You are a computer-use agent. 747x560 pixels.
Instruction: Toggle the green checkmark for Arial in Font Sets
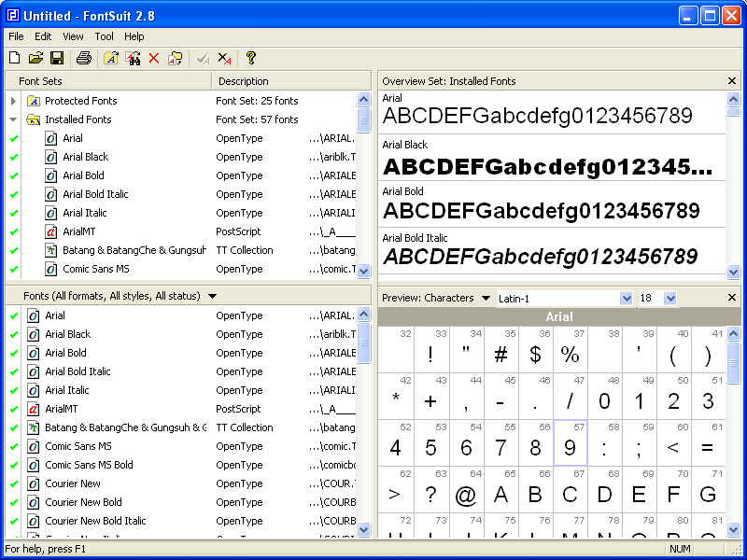(x=14, y=138)
